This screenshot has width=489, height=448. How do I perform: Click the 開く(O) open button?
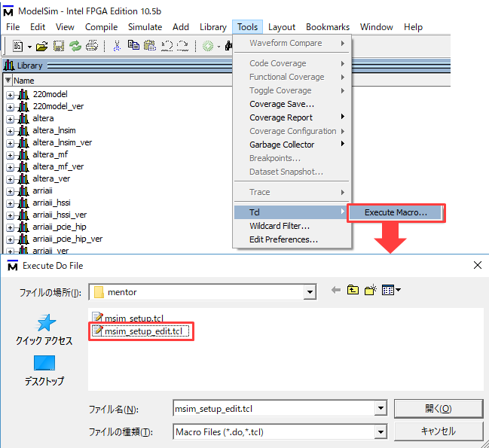[x=439, y=409]
